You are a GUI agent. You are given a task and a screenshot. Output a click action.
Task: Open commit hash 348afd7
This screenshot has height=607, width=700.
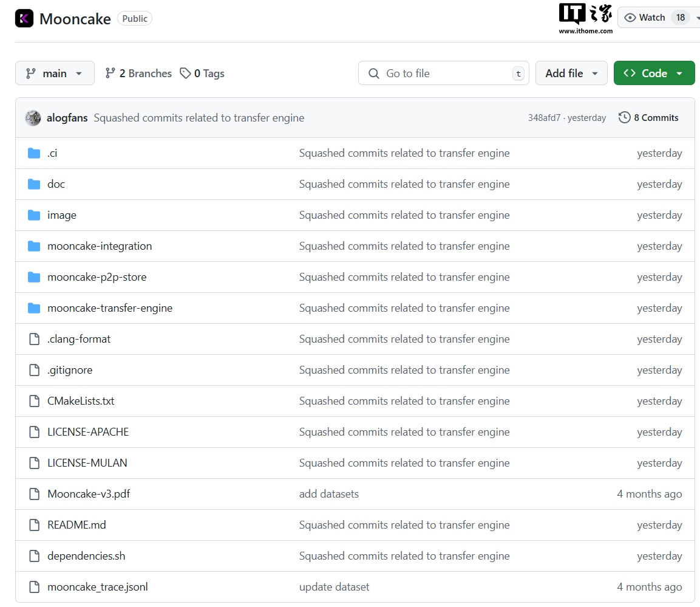click(544, 118)
